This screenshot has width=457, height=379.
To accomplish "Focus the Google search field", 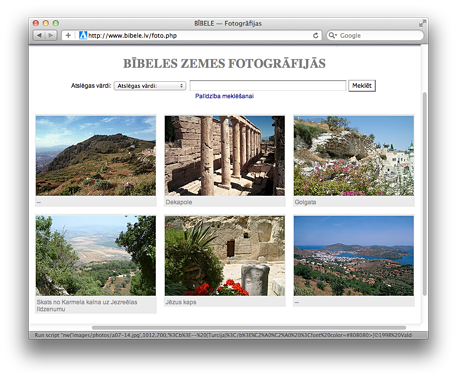I will tap(374, 35).
